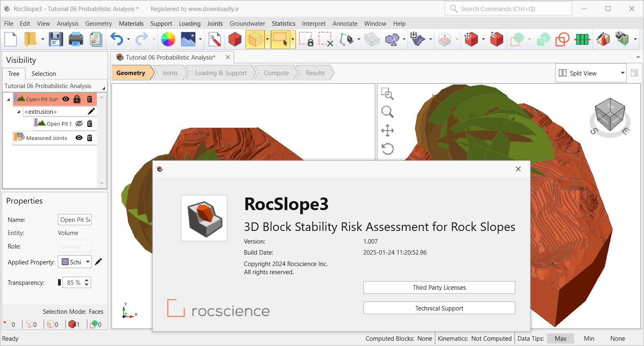Screen dimensions: 644x346
Task: Collapse the extrusion tree node
Action: coord(18,112)
